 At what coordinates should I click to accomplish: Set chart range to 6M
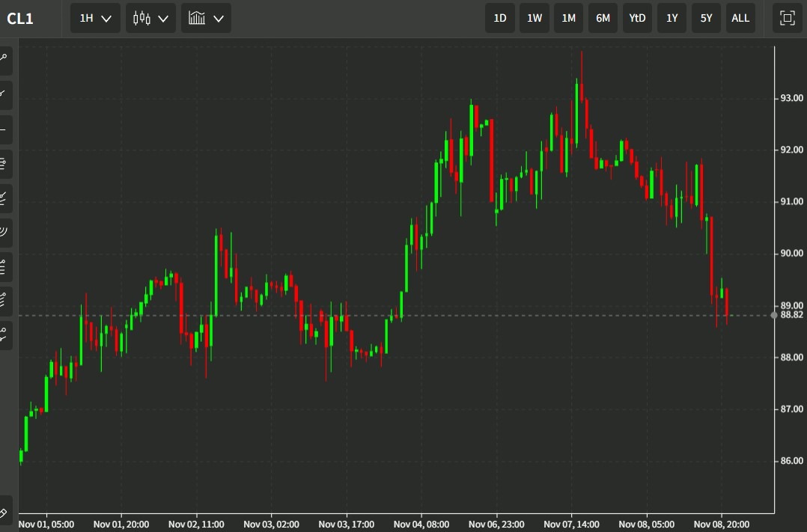603,18
